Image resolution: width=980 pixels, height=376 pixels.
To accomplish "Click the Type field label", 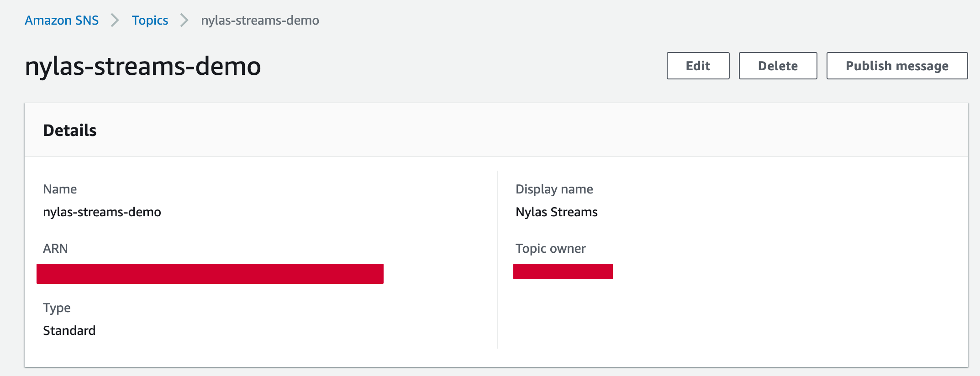I will (x=57, y=308).
